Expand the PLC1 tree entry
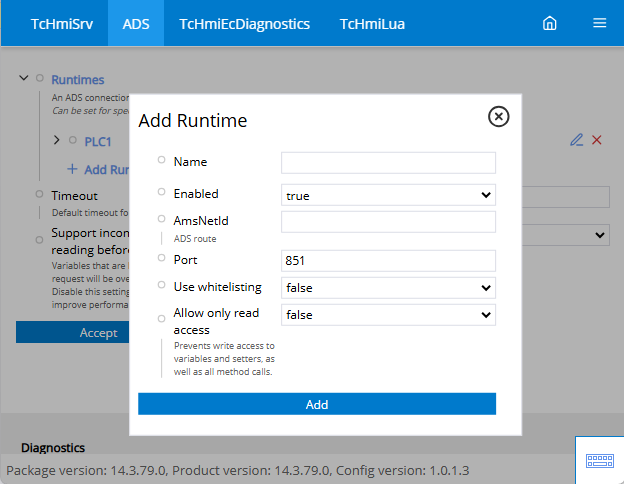 click(57, 140)
